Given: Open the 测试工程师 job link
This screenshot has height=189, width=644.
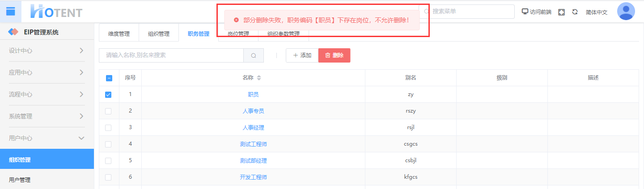Looking at the screenshot, I should 253,144.
